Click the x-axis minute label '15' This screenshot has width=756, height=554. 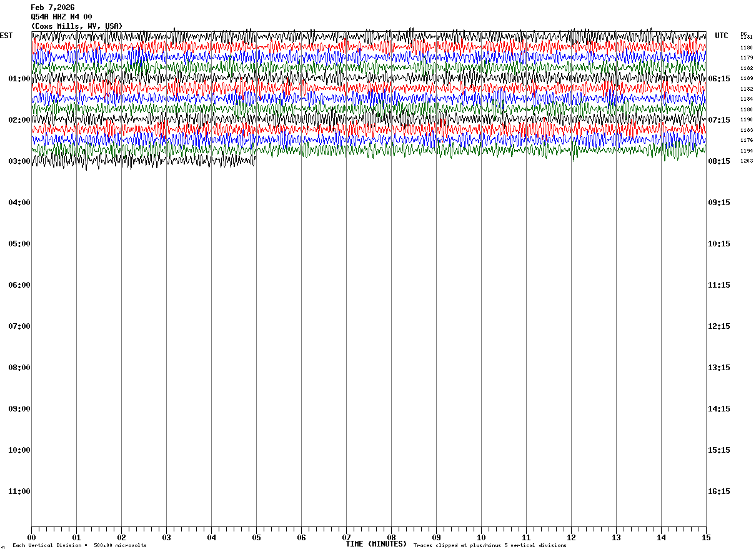706,537
